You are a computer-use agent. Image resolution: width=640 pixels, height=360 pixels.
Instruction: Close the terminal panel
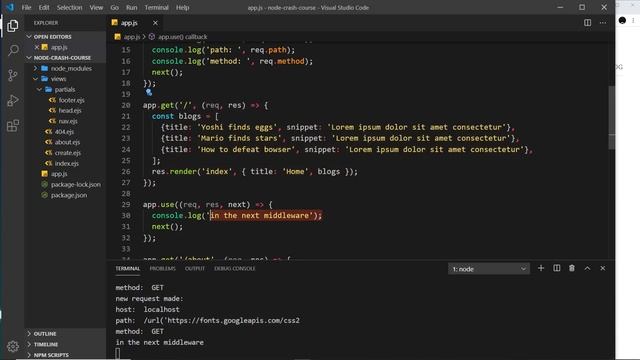pyautogui.click(x=603, y=268)
